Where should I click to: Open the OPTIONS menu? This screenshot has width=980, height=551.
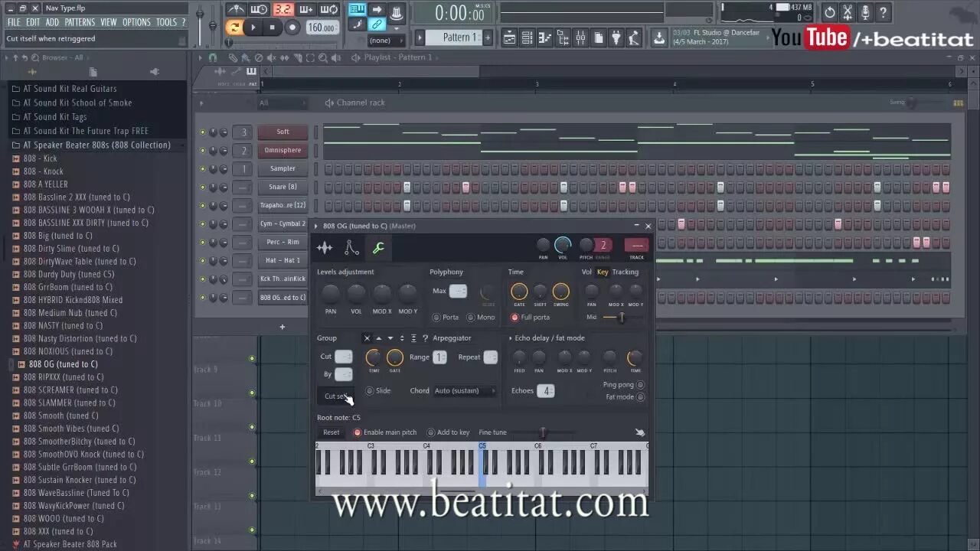tap(136, 21)
